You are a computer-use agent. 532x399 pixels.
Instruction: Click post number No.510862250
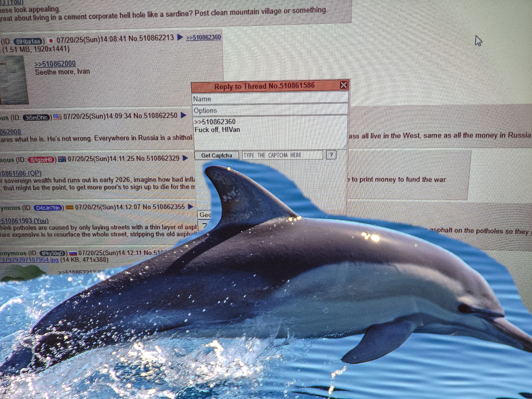tap(155, 116)
